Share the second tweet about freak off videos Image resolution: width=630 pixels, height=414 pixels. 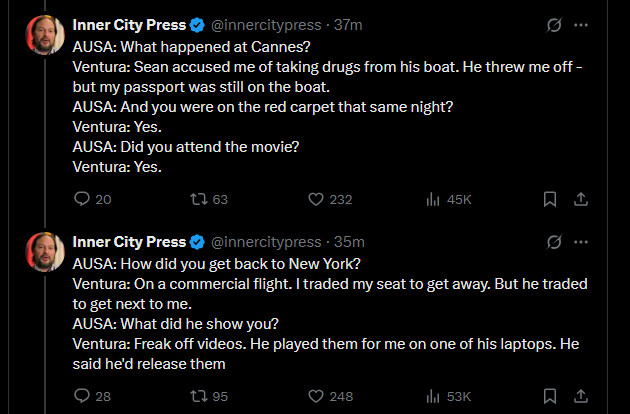[580, 396]
